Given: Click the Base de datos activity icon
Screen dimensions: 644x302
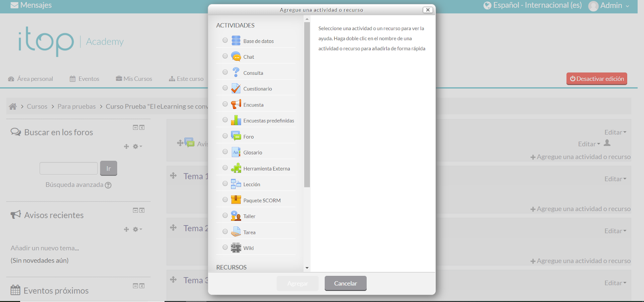Looking at the screenshot, I should [236, 41].
